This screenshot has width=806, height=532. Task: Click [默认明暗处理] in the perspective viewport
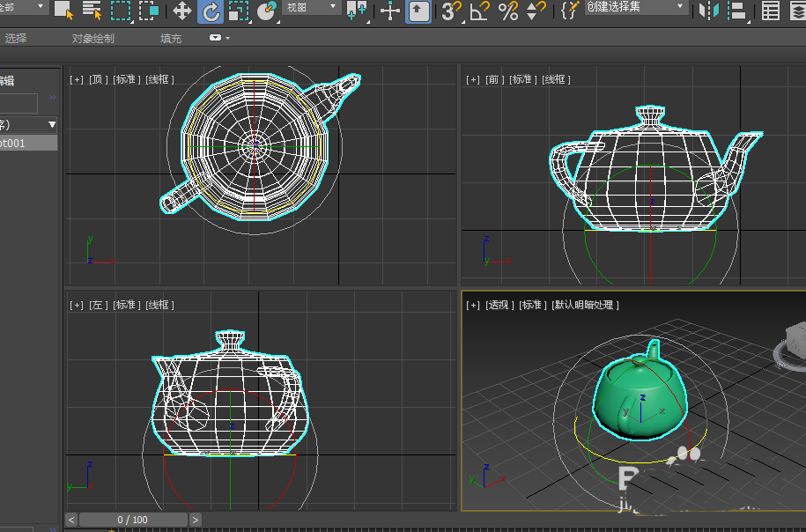(586, 305)
